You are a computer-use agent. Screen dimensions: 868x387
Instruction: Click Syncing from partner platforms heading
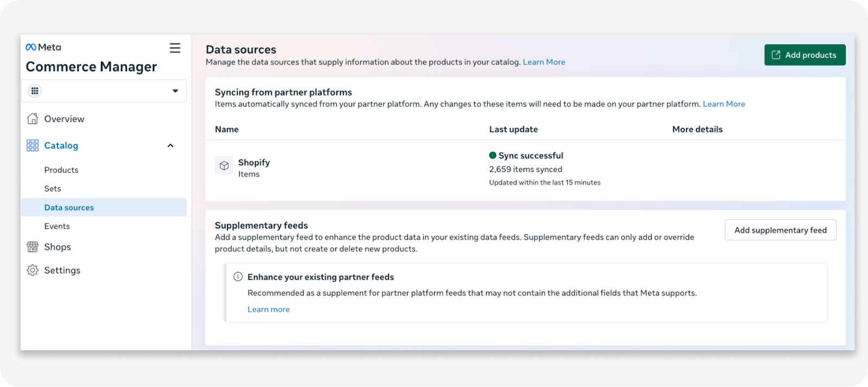click(283, 92)
